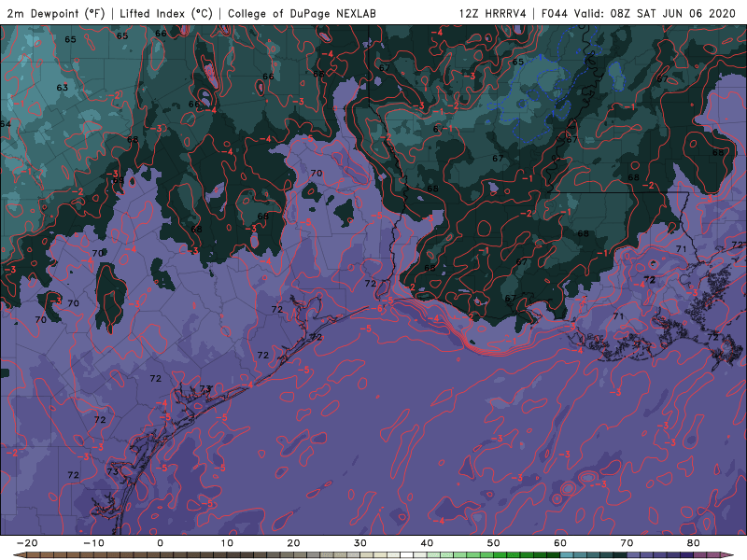Image resolution: width=747 pixels, height=560 pixels.
Task: Click the 80 label on the color scale
Action: pos(694,543)
